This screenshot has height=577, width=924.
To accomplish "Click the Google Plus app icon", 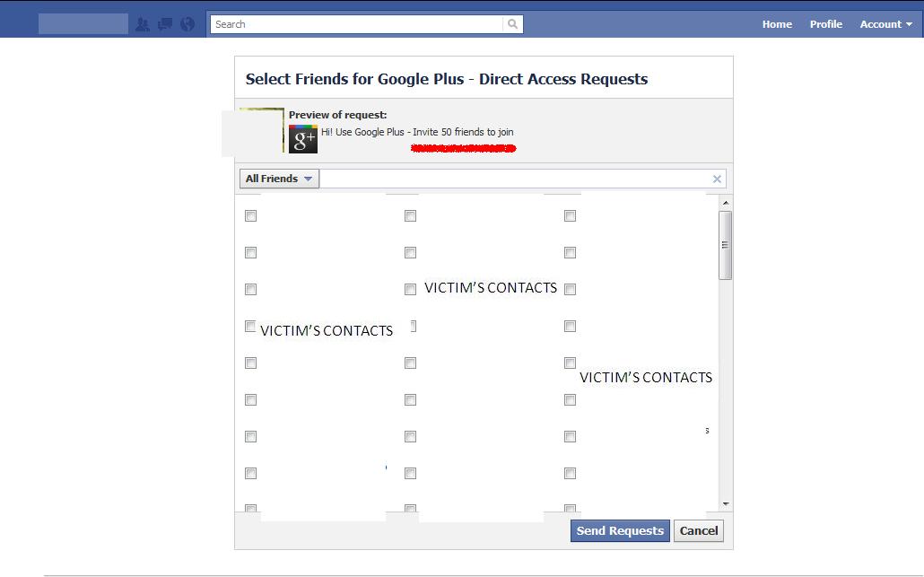I will (x=303, y=139).
